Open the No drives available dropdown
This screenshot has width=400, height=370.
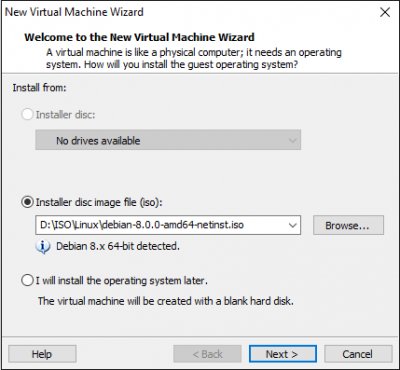pos(168,140)
